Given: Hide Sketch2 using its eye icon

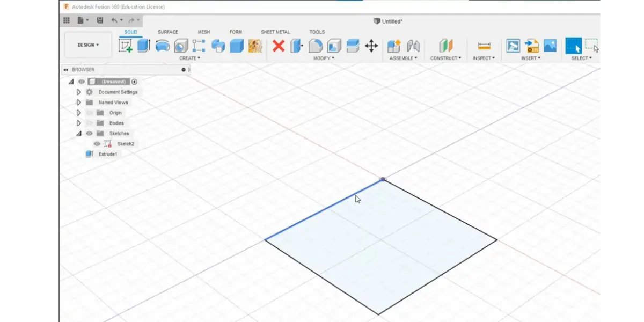Looking at the screenshot, I should click(97, 144).
